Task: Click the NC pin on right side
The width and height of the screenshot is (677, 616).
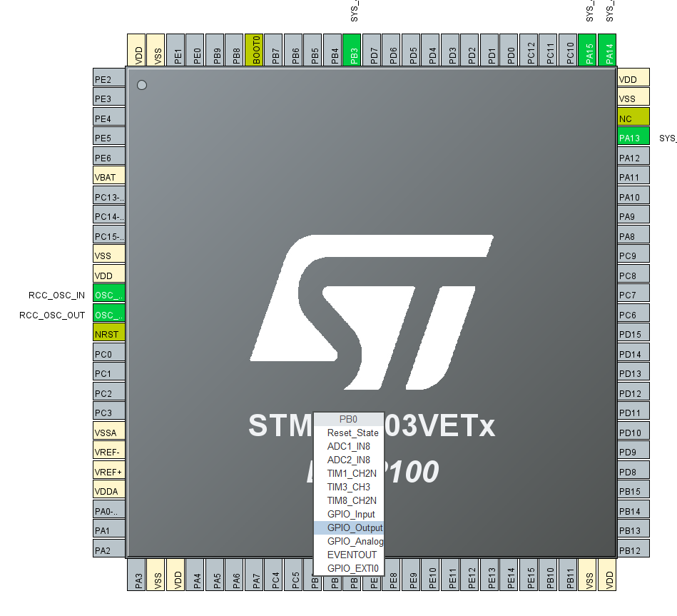Action: pyautogui.click(x=632, y=117)
